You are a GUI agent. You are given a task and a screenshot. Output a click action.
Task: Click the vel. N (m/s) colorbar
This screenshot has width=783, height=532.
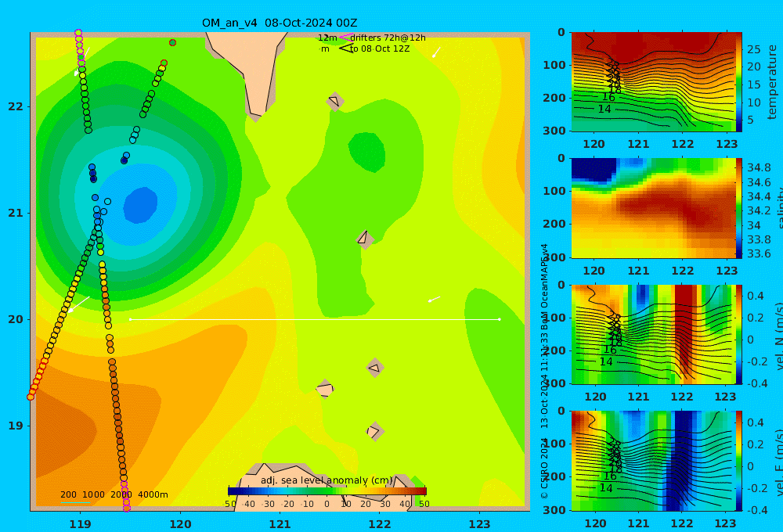click(x=739, y=334)
